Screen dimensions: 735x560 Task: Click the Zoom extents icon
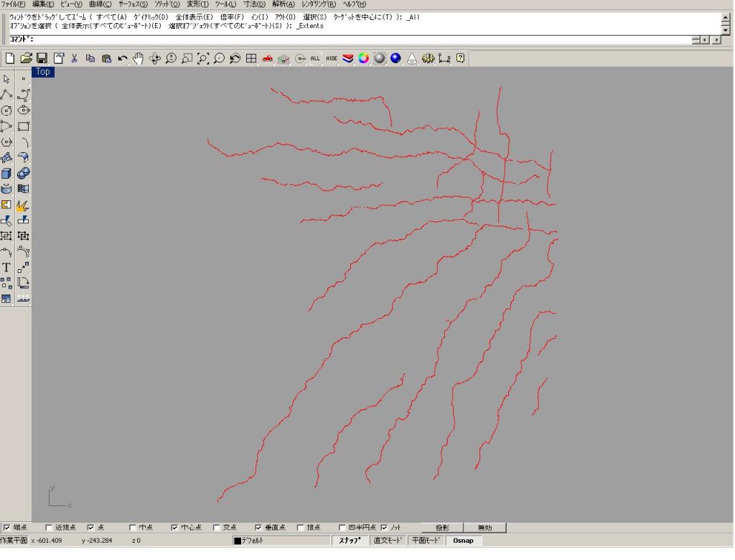pos(203,58)
